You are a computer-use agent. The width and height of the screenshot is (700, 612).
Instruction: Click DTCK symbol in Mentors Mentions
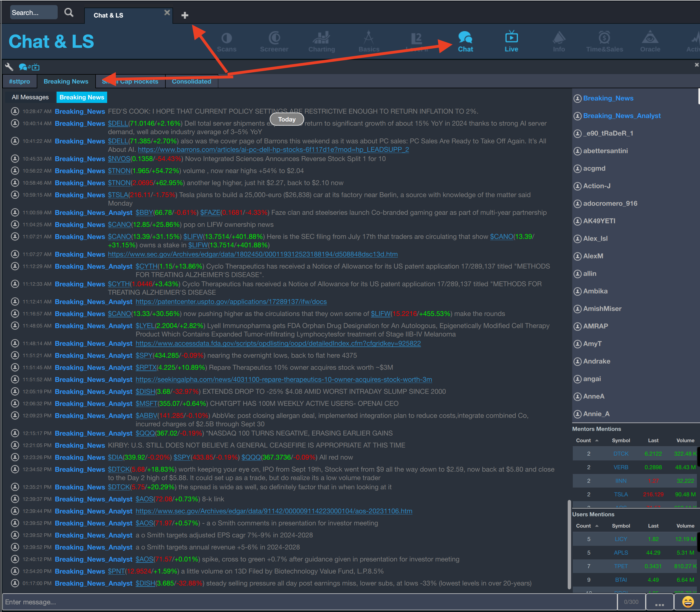pos(621,454)
